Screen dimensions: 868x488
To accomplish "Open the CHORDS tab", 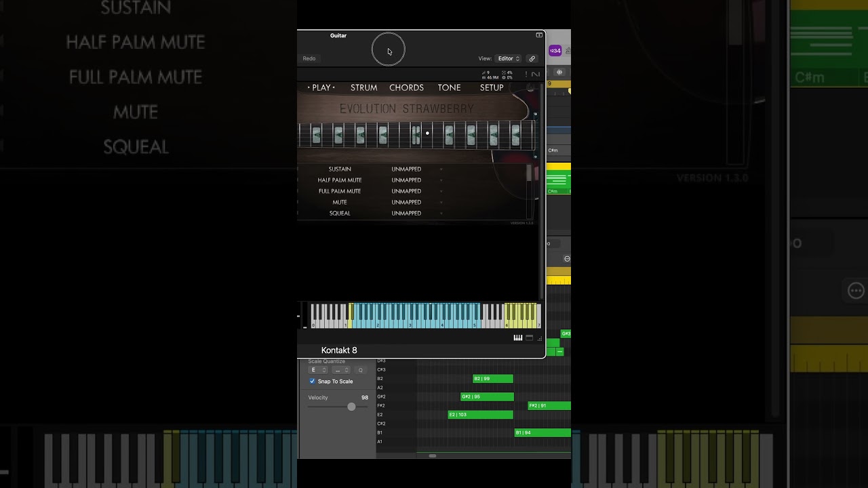I will (407, 87).
